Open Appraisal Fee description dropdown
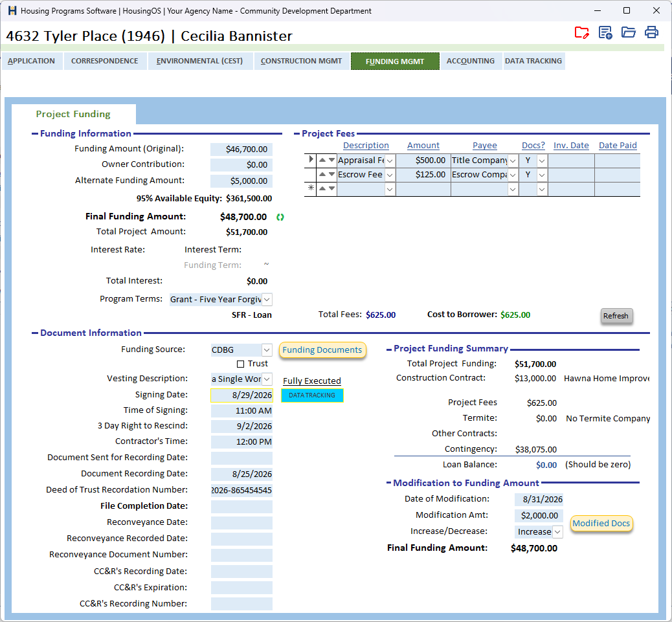Screen dimensions: 672x622 click(x=390, y=161)
